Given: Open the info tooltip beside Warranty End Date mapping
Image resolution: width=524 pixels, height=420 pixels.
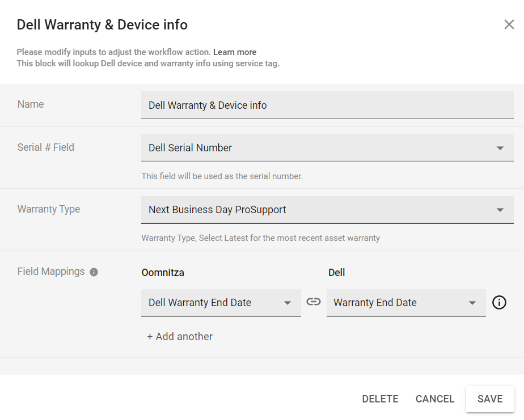Looking at the screenshot, I should [499, 302].
